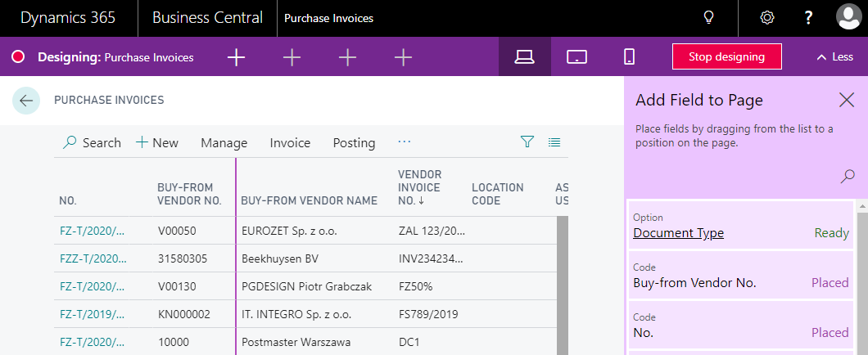Click Vendor Invoice No. sorted column header
This screenshot has height=355, width=868.
(x=420, y=187)
